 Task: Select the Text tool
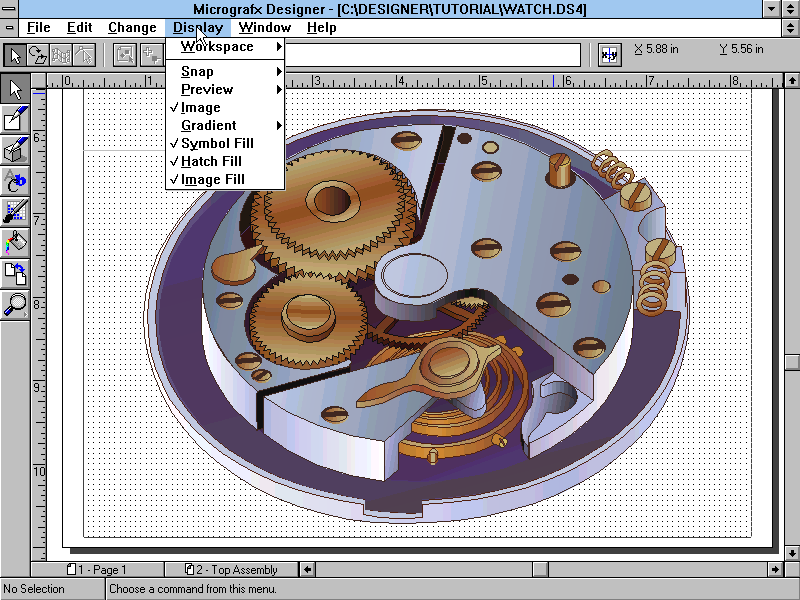13,181
